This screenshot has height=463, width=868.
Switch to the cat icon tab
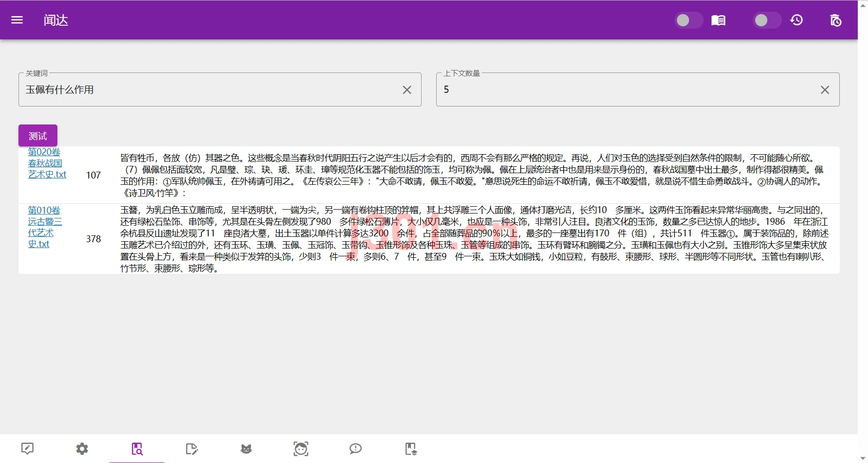click(x=247, y=448)
